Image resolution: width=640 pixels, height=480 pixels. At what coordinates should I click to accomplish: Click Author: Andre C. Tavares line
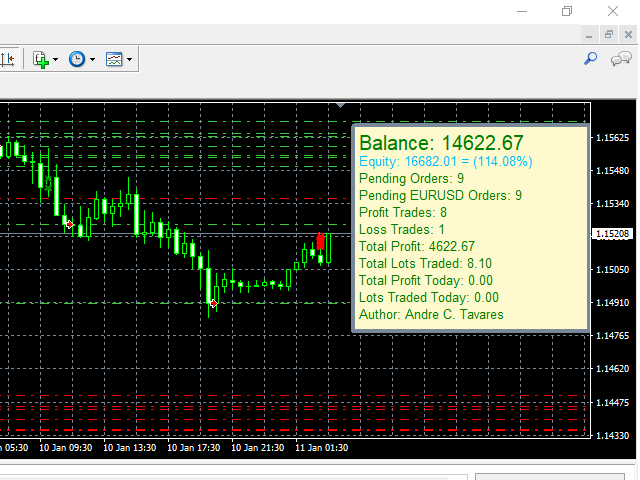[431, 315]
